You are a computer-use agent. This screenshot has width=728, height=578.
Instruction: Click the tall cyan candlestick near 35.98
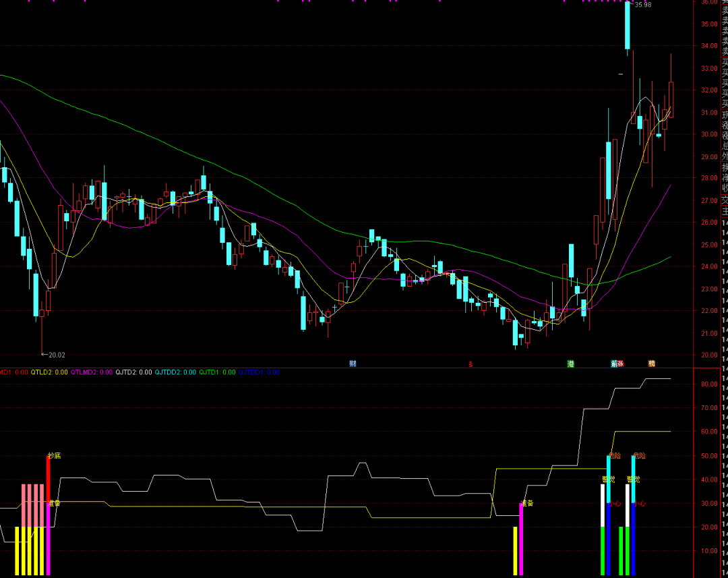[x=628, y=26]
